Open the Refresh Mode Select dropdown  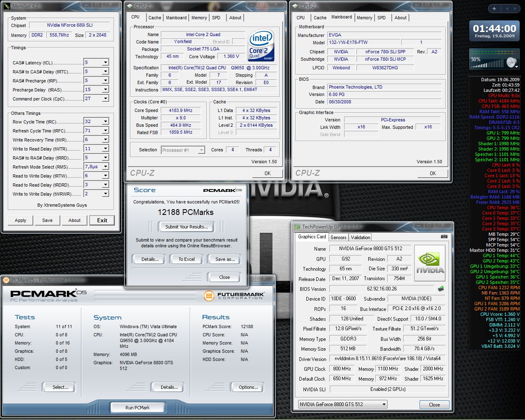[x=105, y=167]
